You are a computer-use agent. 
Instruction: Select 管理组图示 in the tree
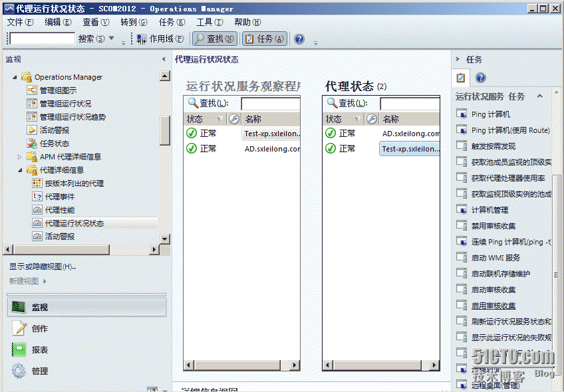tap(58, 90)
